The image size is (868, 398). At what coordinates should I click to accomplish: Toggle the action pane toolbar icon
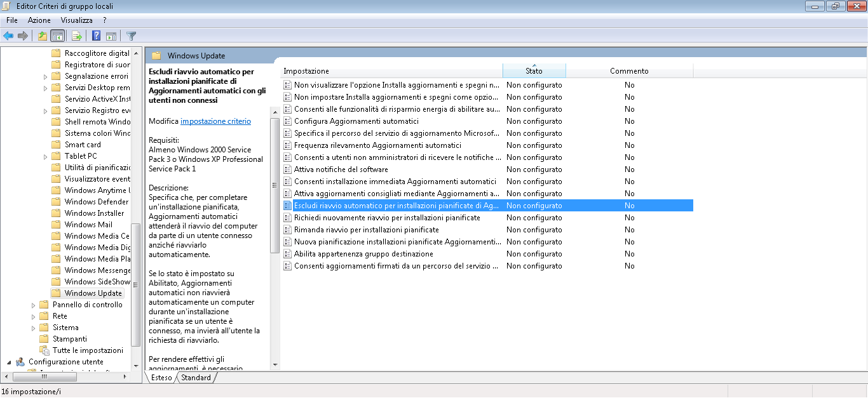click(x=111, y=36)
